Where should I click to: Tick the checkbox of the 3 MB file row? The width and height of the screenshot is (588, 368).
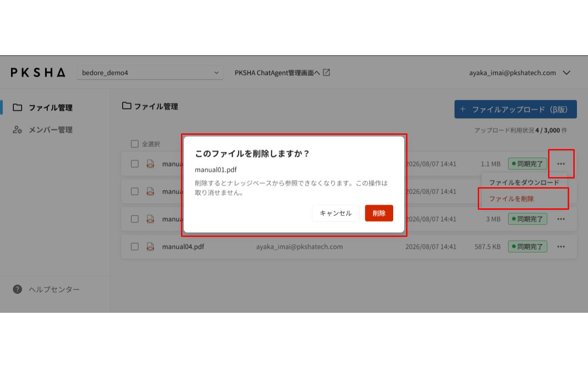tap(135, 219)
